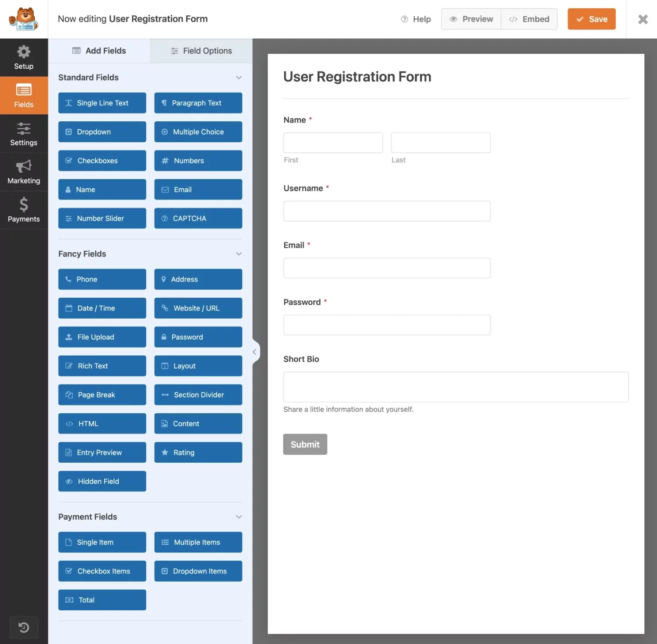Add a Name field
Viewport: 657px width, 644px height.
pos(102,190)
